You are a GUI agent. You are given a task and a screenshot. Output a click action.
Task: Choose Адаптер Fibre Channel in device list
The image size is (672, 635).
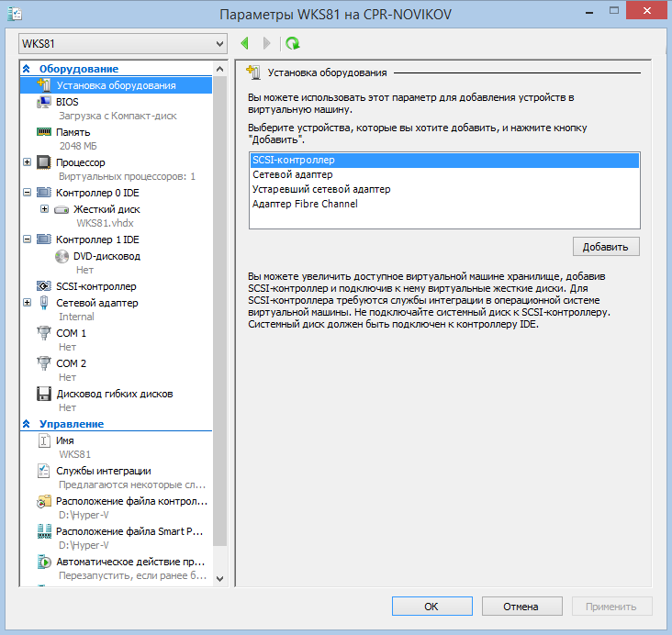point(305,204)
